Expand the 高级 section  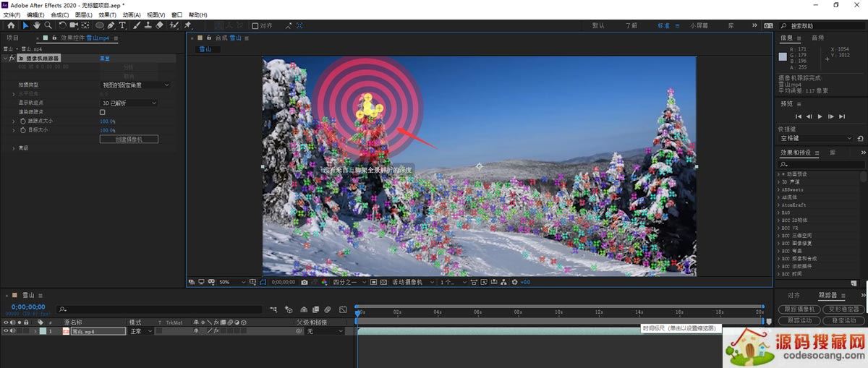tap(14, 148)
